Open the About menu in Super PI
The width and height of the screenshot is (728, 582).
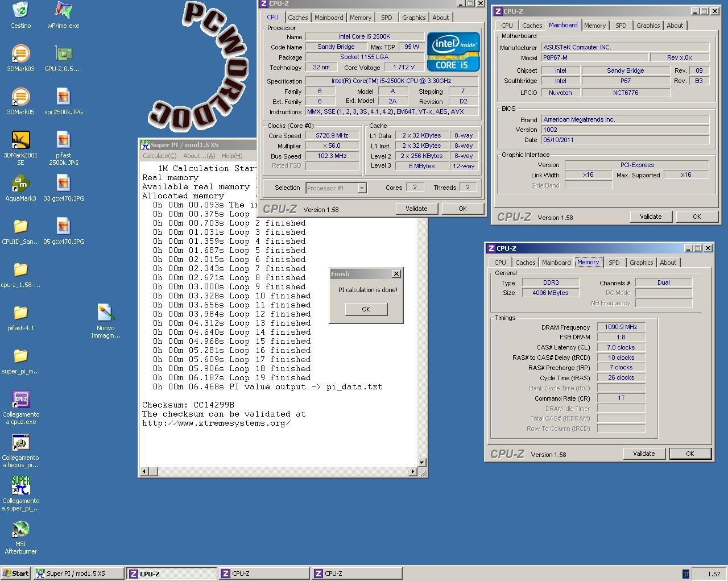199,156
